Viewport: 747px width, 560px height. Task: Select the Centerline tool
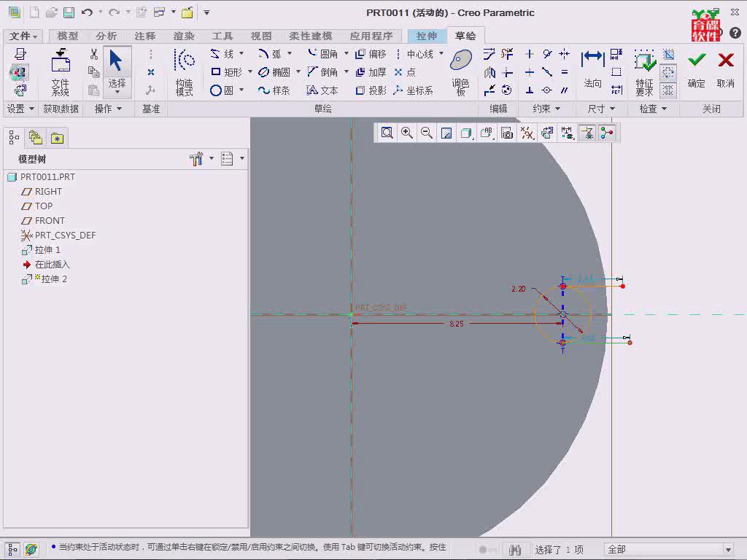point(414,54)
